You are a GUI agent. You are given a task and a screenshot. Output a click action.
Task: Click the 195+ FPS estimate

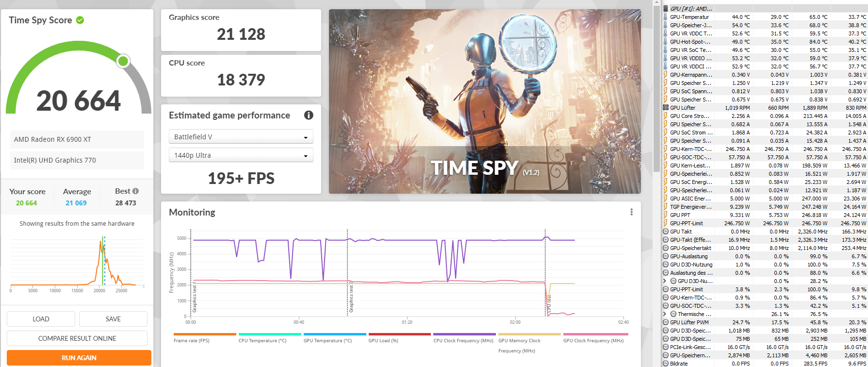241,179
